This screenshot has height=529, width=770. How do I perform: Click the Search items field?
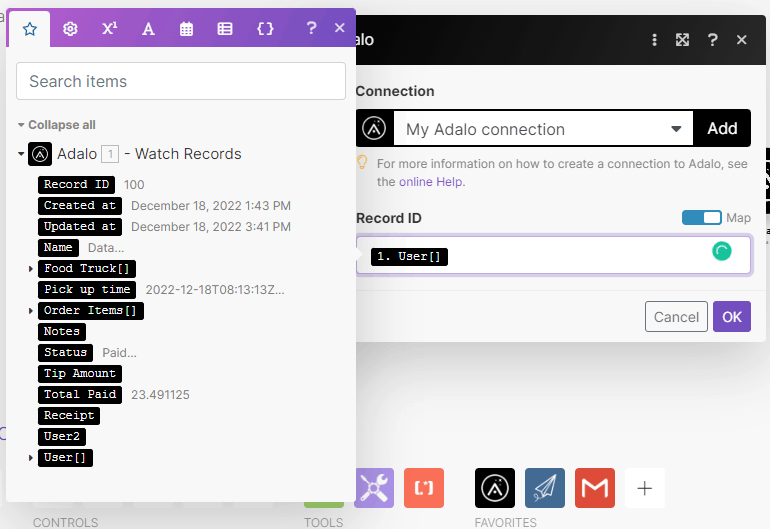[181, 81]
